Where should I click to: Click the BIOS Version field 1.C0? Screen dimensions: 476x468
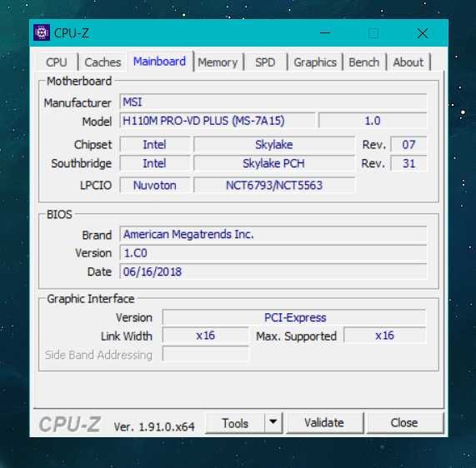[x=273, y=252]
